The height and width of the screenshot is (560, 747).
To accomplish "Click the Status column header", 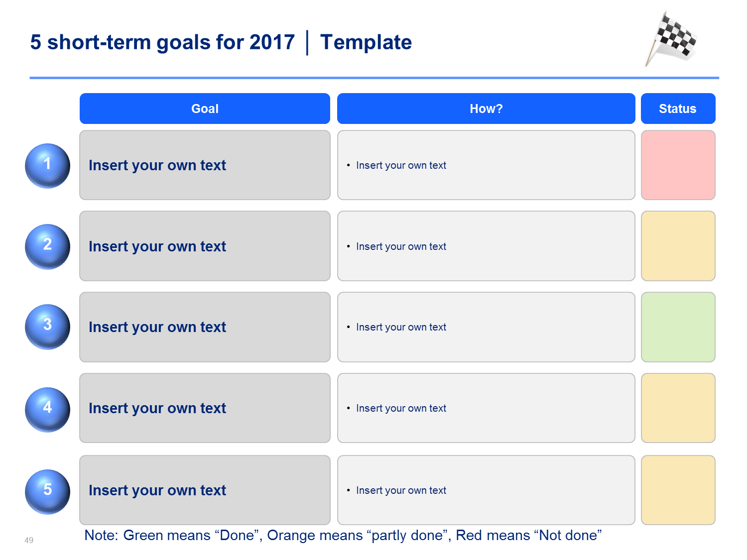I will pos(678,109).
